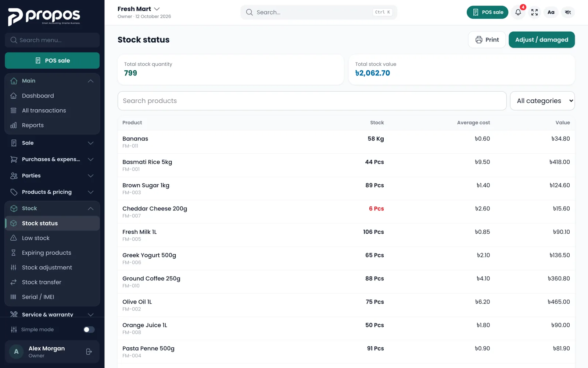
Task: Expand the Sale menu section
Action: tap(52, 143)
